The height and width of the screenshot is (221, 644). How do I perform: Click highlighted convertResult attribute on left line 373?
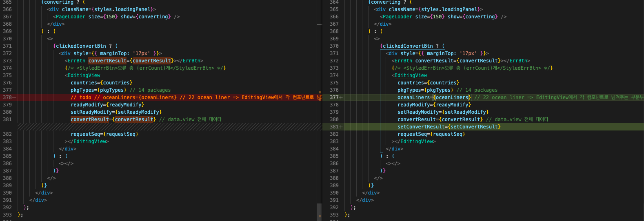point(107,61)
